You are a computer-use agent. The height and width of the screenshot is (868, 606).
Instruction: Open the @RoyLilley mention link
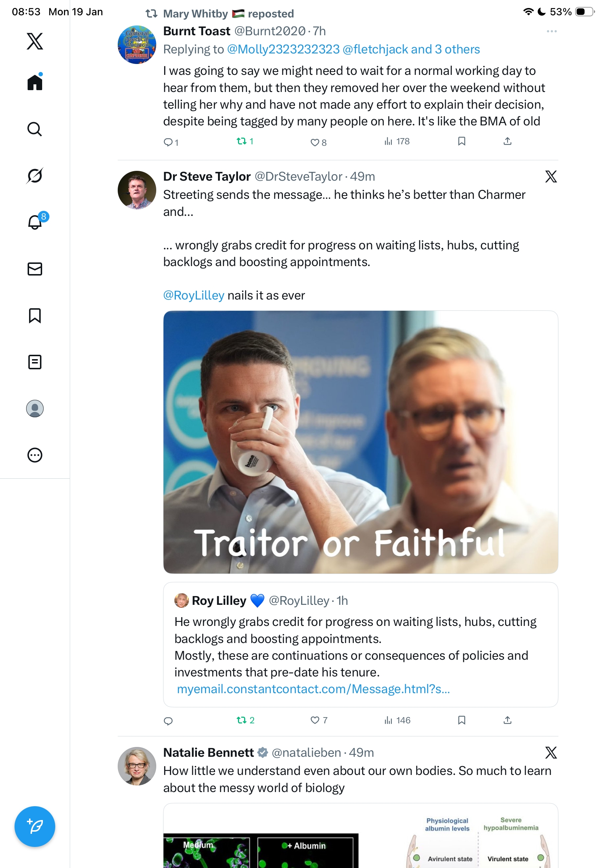click(193, 295)
